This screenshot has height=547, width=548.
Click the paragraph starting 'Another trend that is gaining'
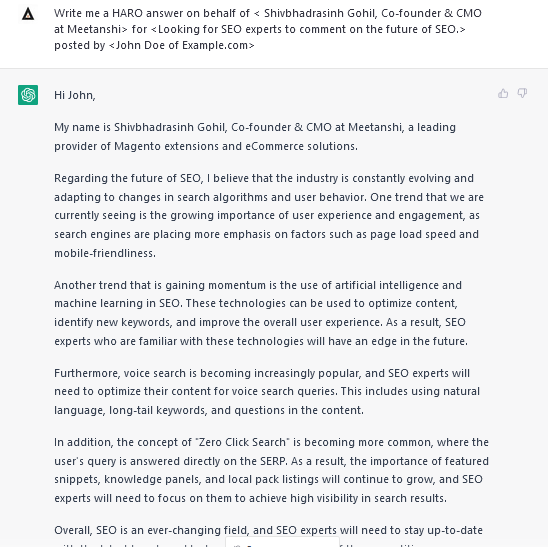pyautogui.click(x=261, y=313)
